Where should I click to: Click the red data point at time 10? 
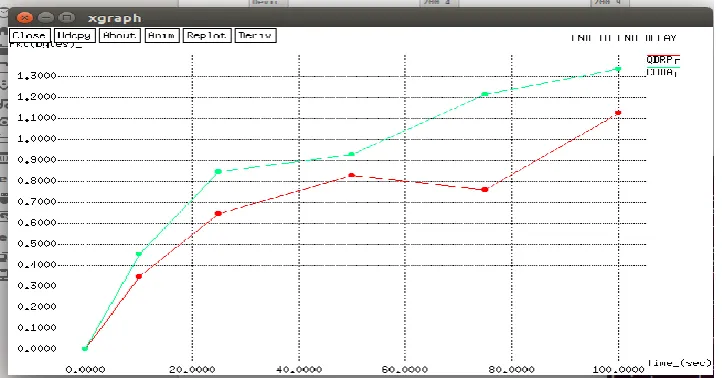coord(139,277)
